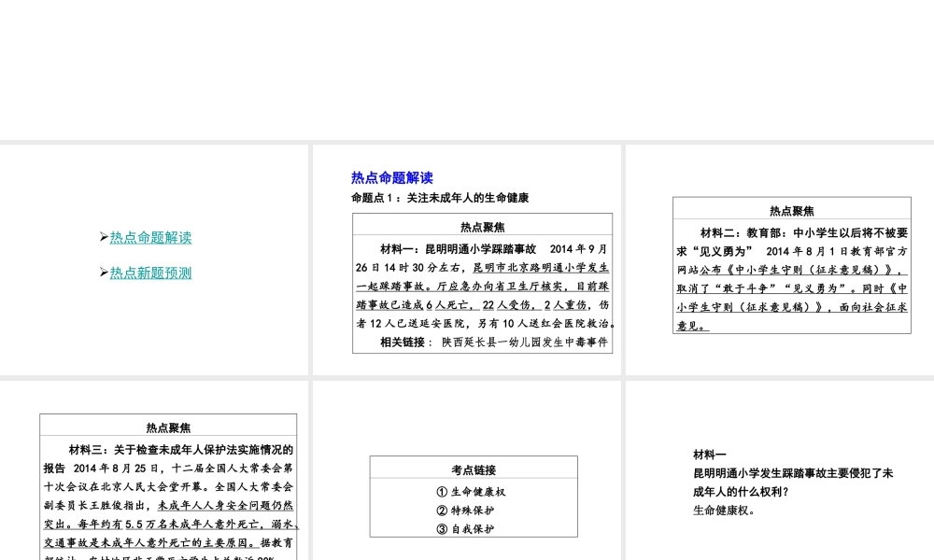Click item ② 特殊保护
The image size is (934, 560).
465,511
